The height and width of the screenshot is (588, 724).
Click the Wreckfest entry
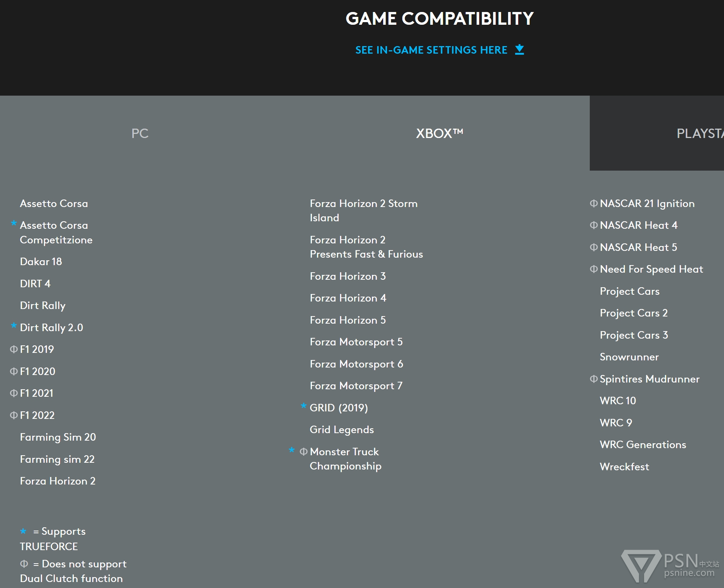click(x=624, y=467)
